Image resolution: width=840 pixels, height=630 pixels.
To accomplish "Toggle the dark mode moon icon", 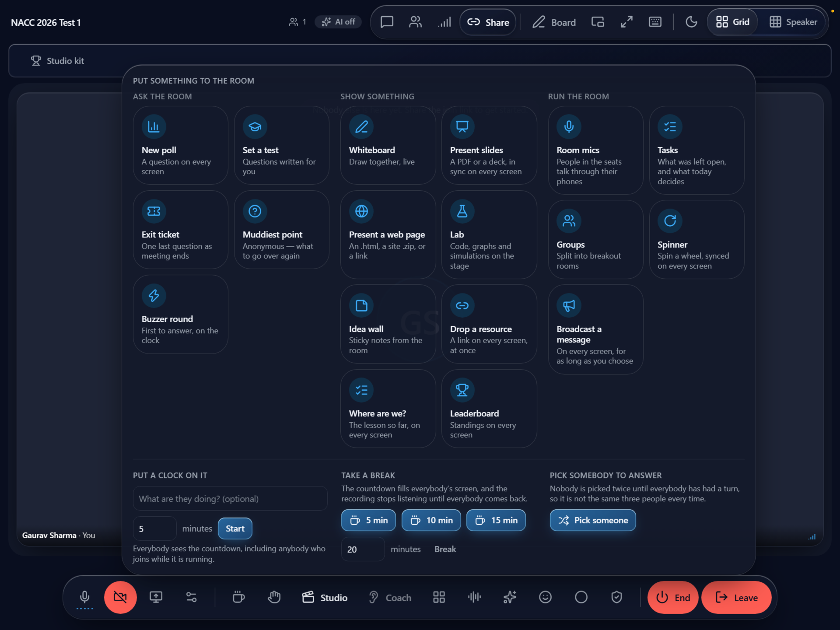I will pos(691,22).
